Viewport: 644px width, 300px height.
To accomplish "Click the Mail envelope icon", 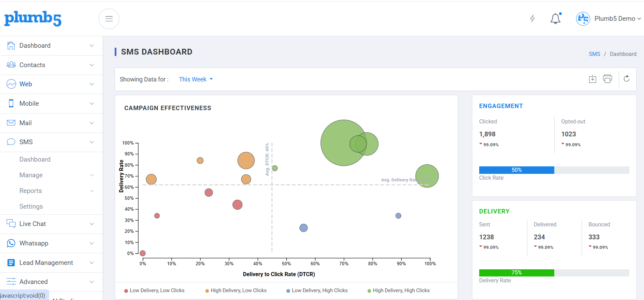I will tap(11, 123).
